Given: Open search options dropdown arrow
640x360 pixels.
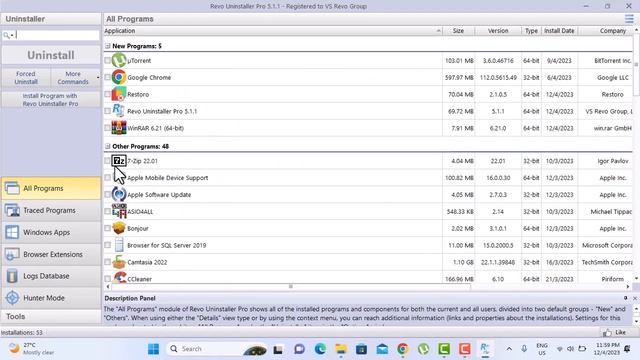Looking at the screenshot, I should (12, 36).
